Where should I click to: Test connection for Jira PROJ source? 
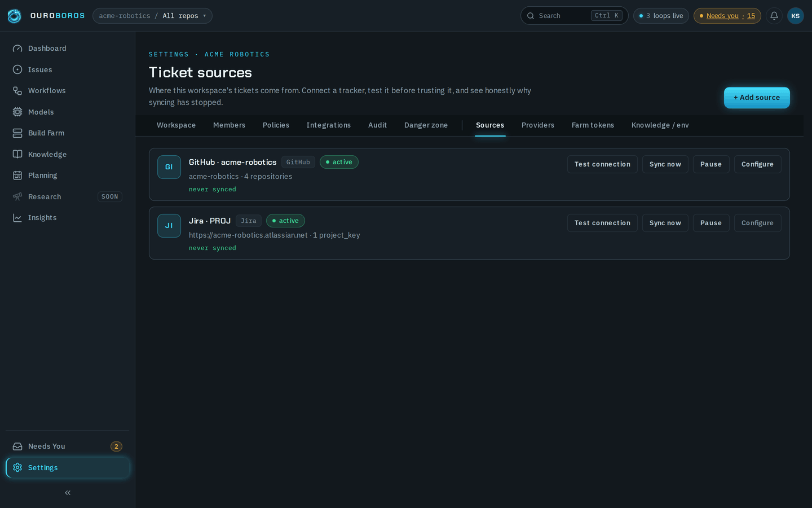(602, 223)
